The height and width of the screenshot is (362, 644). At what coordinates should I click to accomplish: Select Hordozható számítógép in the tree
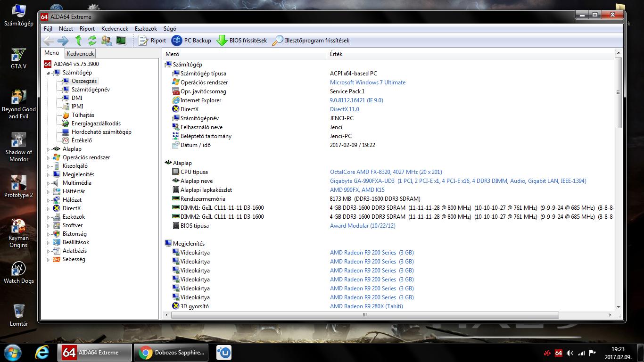point(101,132)
